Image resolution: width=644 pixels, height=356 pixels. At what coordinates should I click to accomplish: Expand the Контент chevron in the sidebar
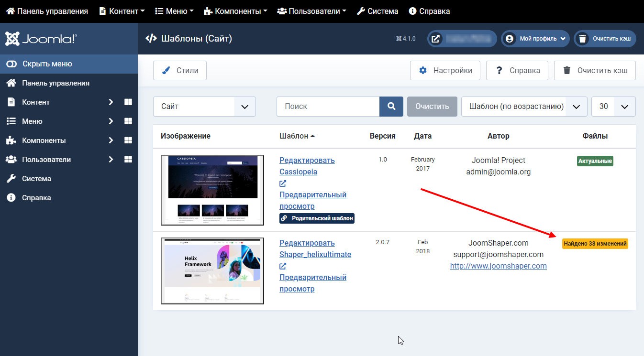click(x=111, y=102)
